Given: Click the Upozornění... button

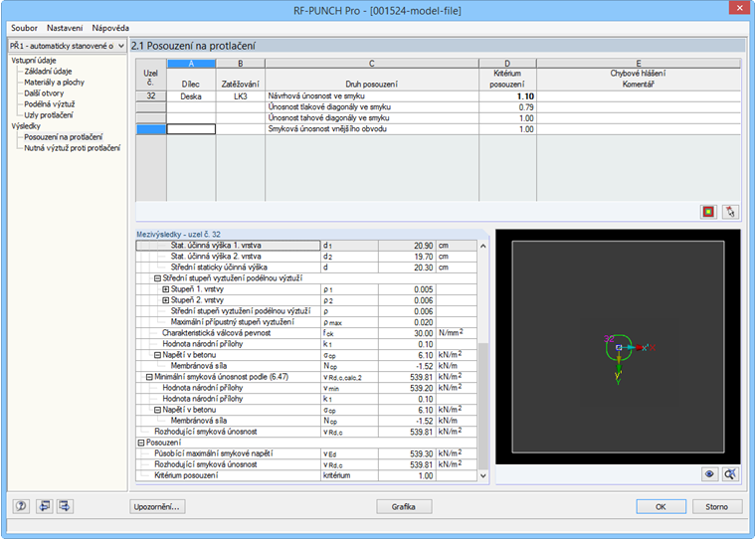Looking at the screenshot, I should [x=157, y=507].
